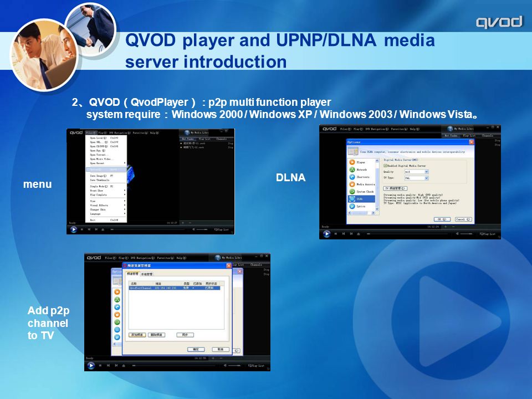Expand Front Show submenu in Files menu
532x399 pixels.
pyautogui.click(x=106, y=191)
